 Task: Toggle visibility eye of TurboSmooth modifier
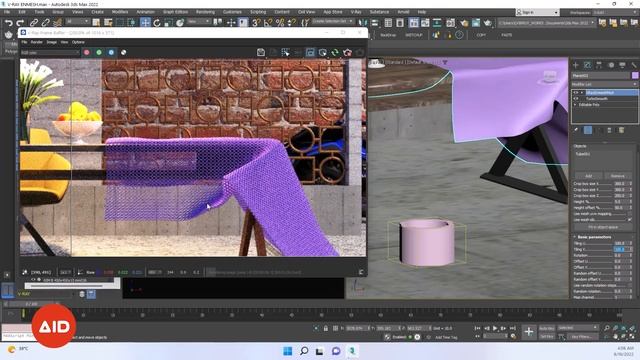[576, 99]
